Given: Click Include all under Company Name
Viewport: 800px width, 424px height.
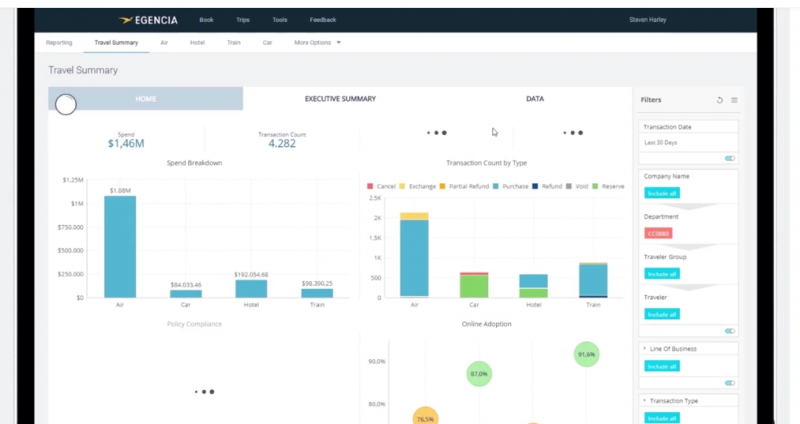Looking at the screenshot, I should pos(662,193).
